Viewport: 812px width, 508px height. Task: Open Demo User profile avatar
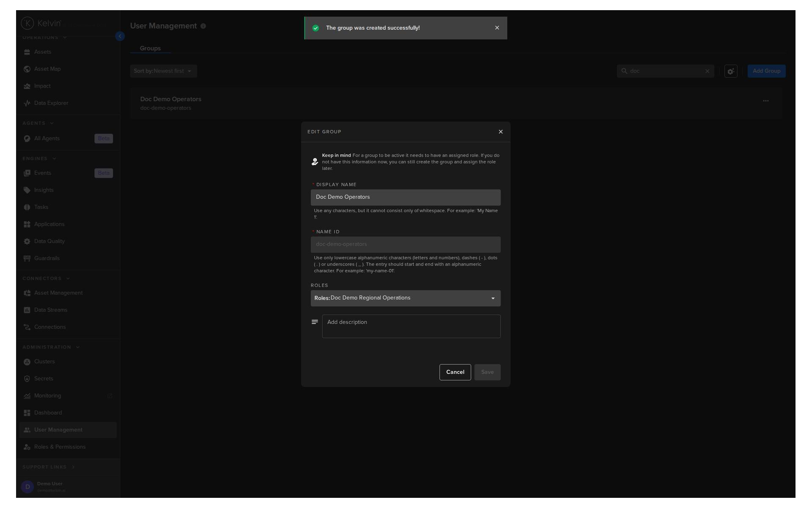coord(27,487)
